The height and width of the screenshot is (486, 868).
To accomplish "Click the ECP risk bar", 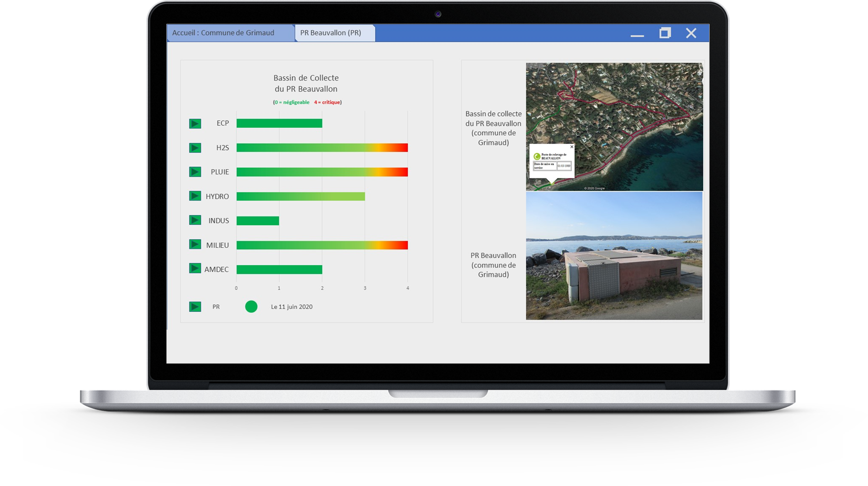I will pyautogui.click(x=279, y=123).
